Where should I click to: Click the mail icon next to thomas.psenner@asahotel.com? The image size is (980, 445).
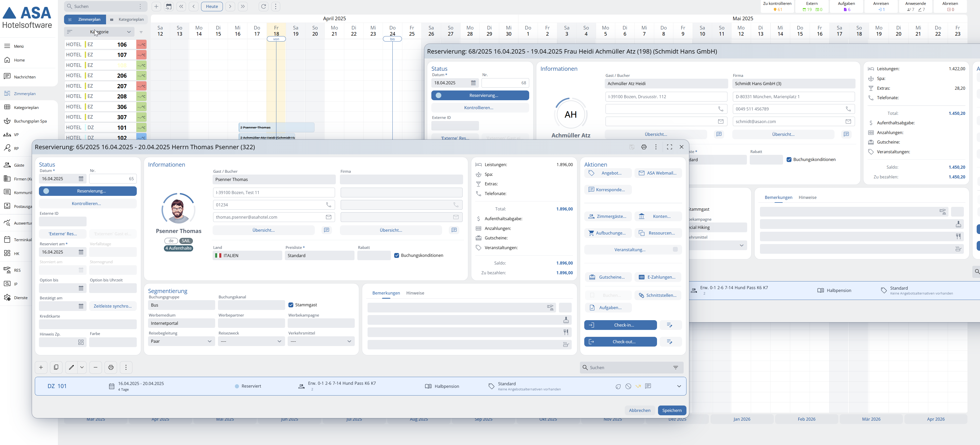coord(329,217)
